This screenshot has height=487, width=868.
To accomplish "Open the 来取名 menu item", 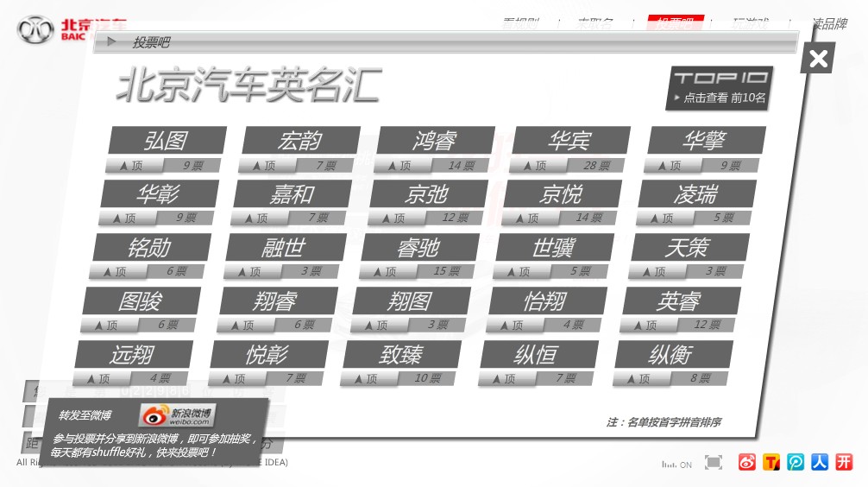I will tap(595, 23).
